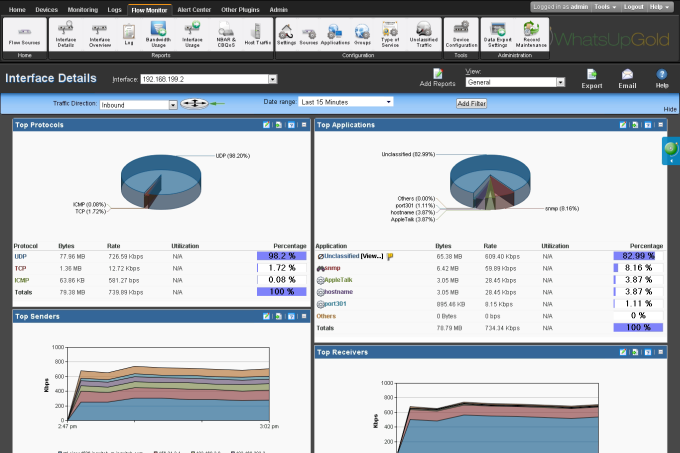
Task: Open the Interface dropdown
Action: [272, 79]
